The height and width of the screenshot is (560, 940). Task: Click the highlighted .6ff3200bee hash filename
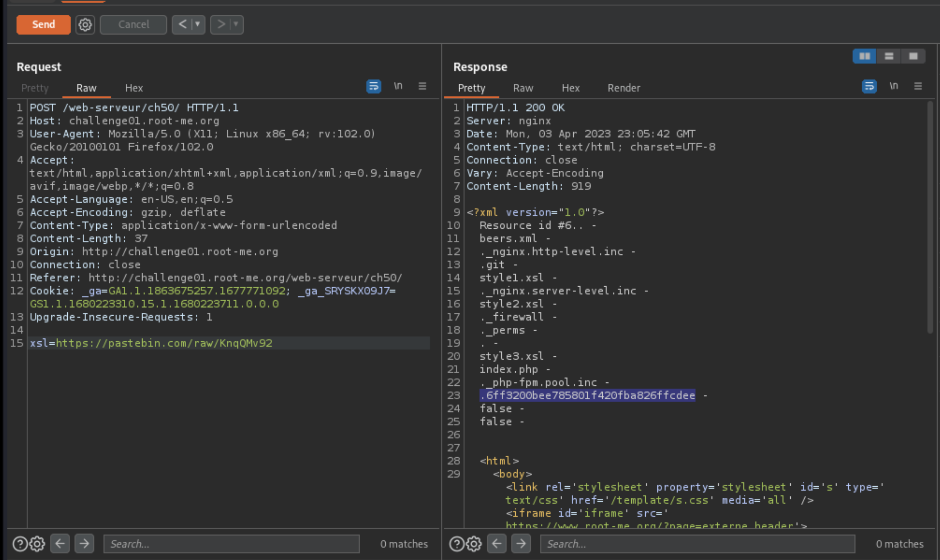[x=587, y=395]
